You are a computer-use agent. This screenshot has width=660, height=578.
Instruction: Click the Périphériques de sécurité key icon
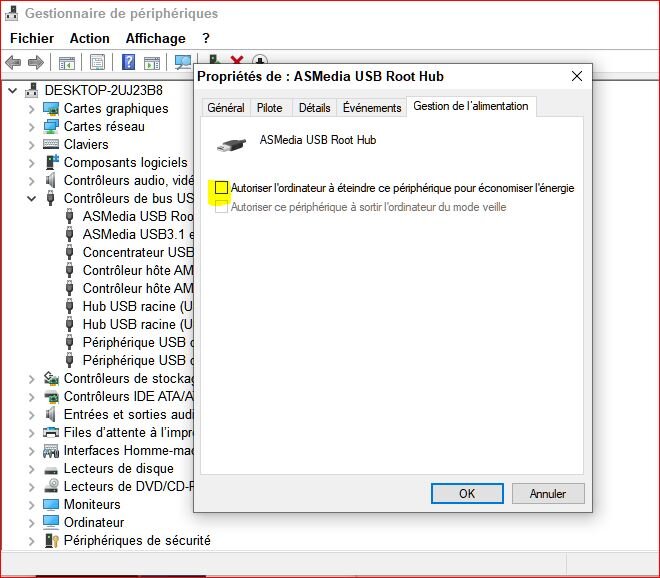pyautogui.click(x=51, y=541)
